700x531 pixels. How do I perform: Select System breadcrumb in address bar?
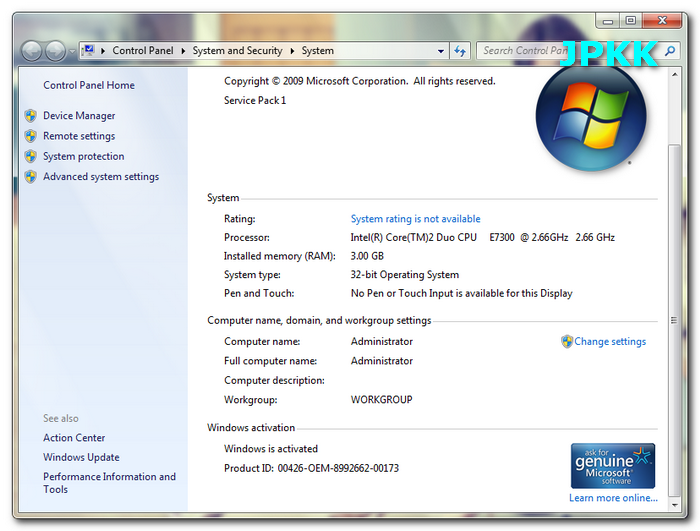click(x=317, y=50)
